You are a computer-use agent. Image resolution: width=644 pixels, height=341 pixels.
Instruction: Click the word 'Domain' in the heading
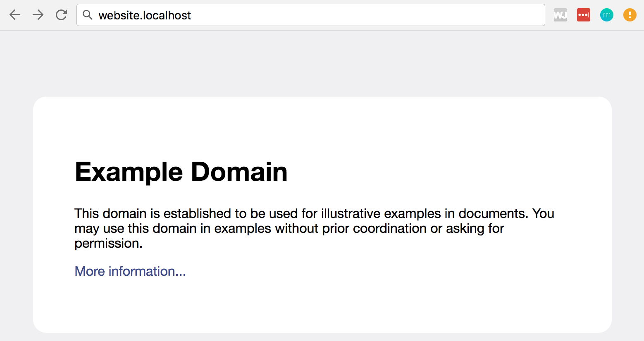pos(239,172)
